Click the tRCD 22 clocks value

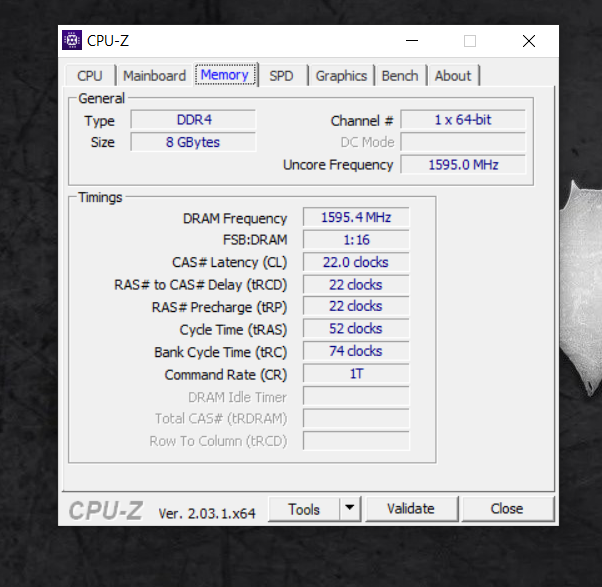[x=356, y=285]
